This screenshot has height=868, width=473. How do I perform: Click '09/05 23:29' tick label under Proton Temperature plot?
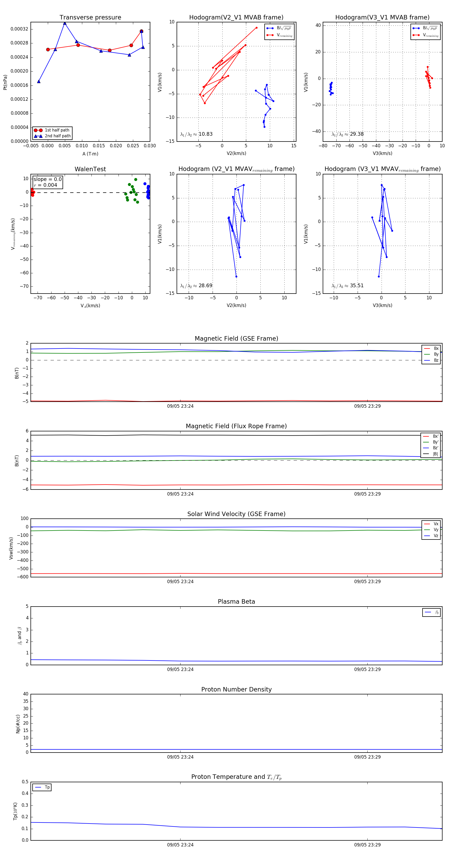point(367,845)
